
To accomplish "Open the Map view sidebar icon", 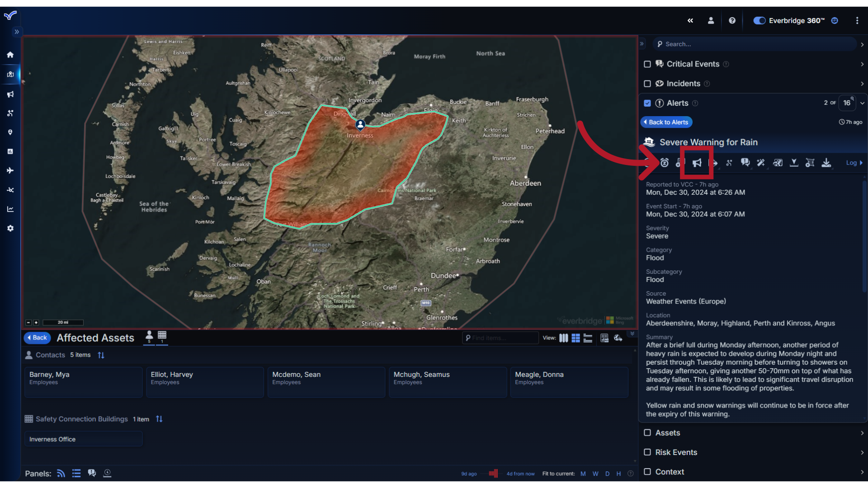I will click(x=10, y=75).
